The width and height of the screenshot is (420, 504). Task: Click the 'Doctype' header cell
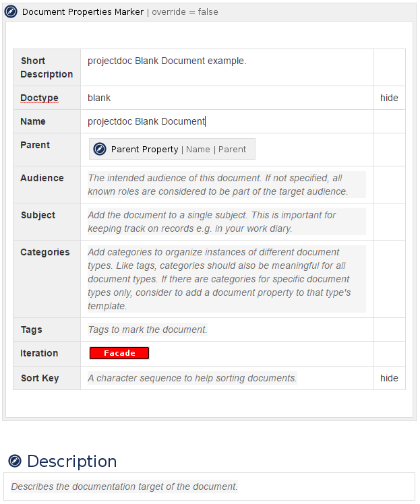47,98
